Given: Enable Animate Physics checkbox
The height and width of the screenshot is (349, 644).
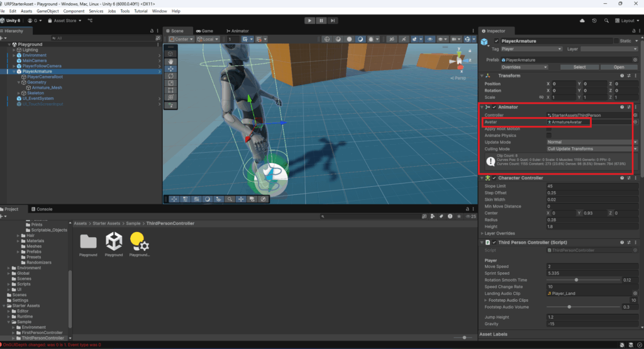Looking at the screenshot, I should click(548, 135).
